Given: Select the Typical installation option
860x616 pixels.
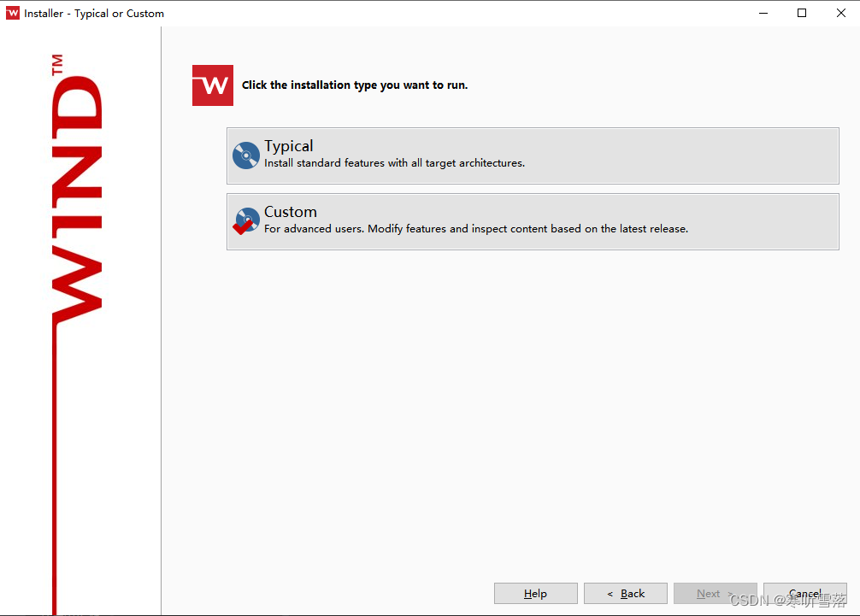Looking at the screenshot, I should (532, 154).
